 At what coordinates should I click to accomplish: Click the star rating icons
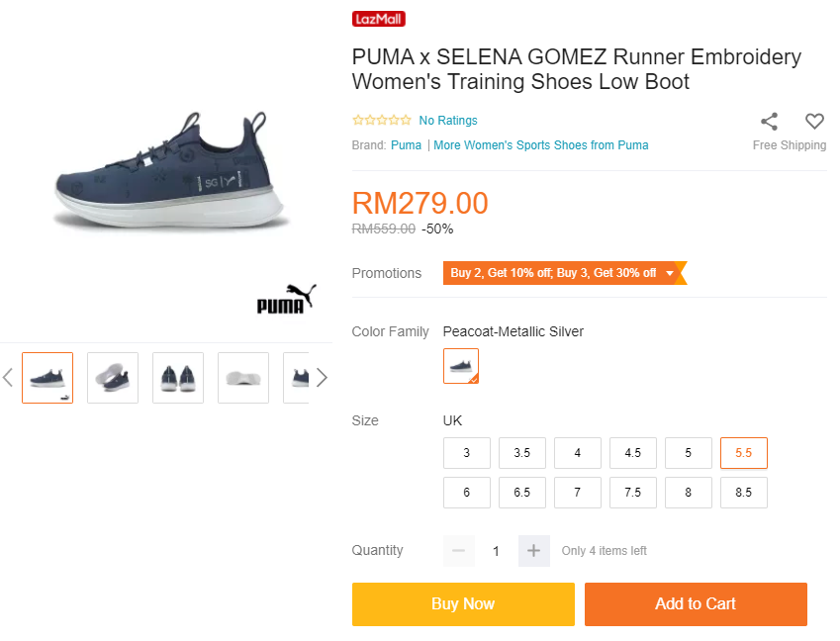point(382,121)
